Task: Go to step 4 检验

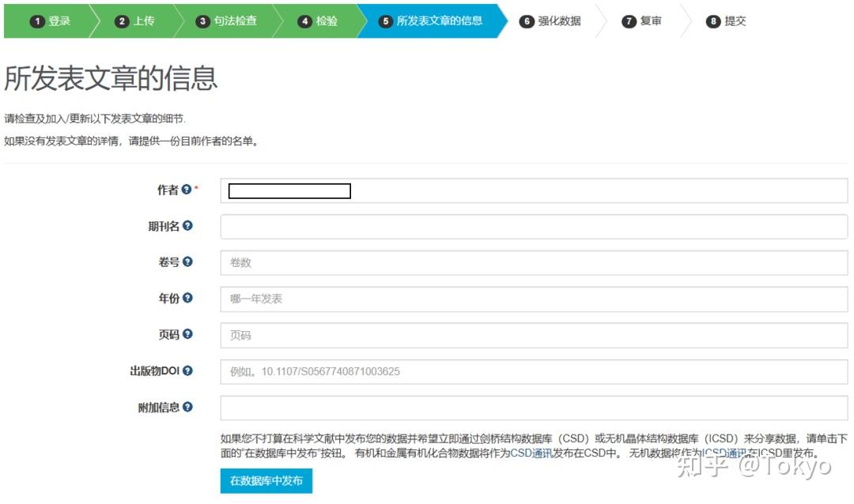Action: pyautogui.click(x=318, y=21)
